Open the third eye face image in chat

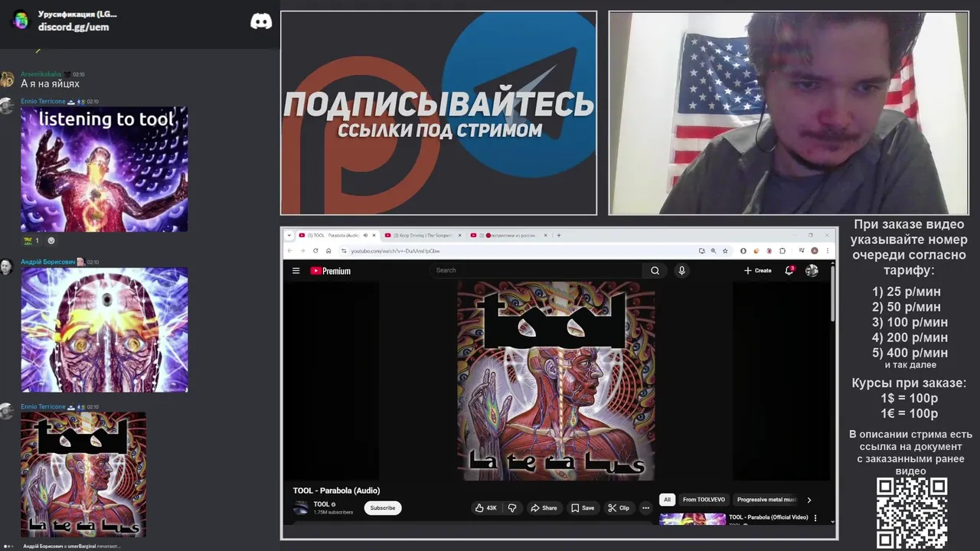click(104, 330)
